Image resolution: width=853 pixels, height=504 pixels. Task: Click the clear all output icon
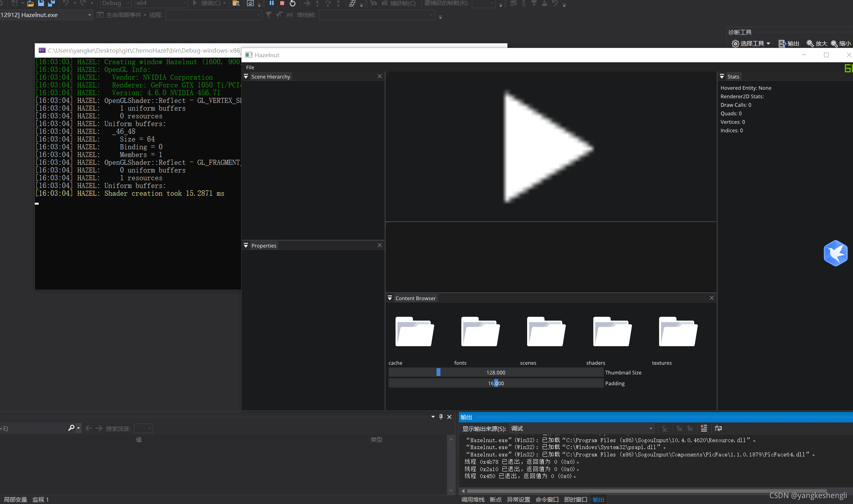tap(704, 428)
